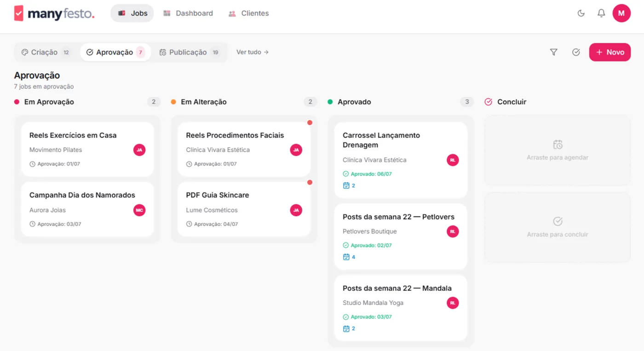Navigate to Clientes
The height and width of the screenshot is (351, 644).
click(x=248, y=13)
